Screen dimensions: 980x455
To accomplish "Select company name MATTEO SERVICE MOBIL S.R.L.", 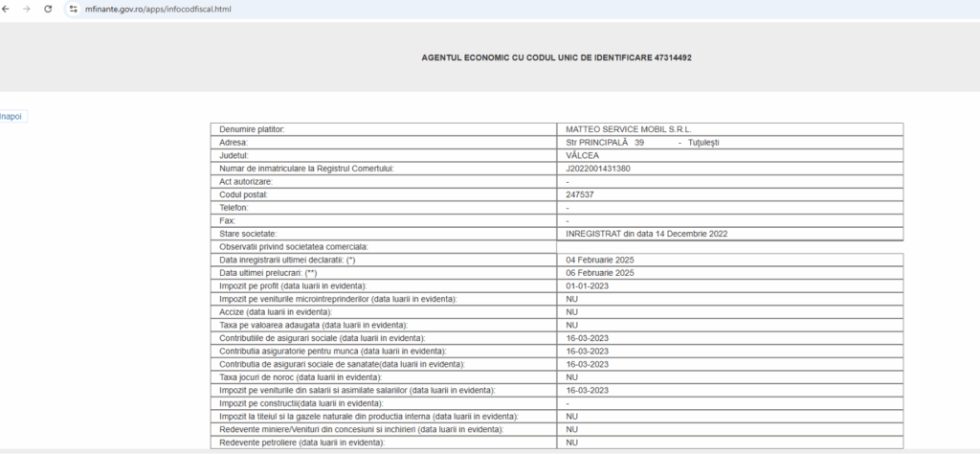I will pos(629,129).
